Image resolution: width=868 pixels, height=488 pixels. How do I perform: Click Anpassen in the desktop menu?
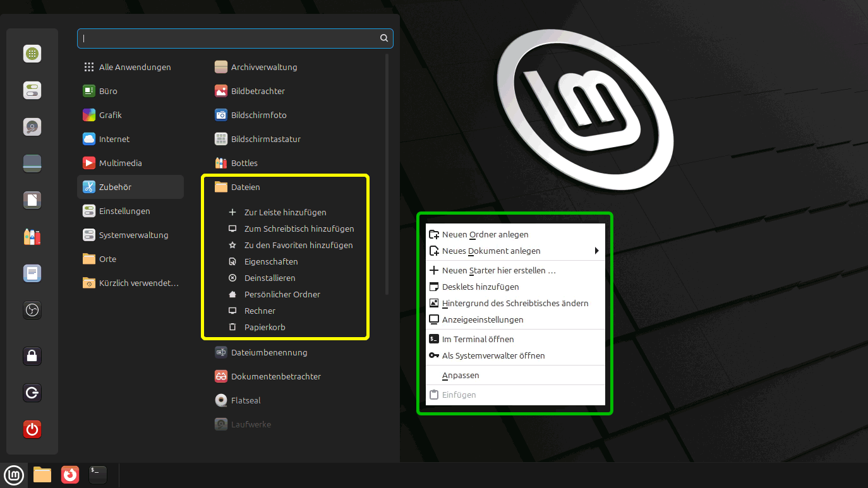[x=461, y=375]
